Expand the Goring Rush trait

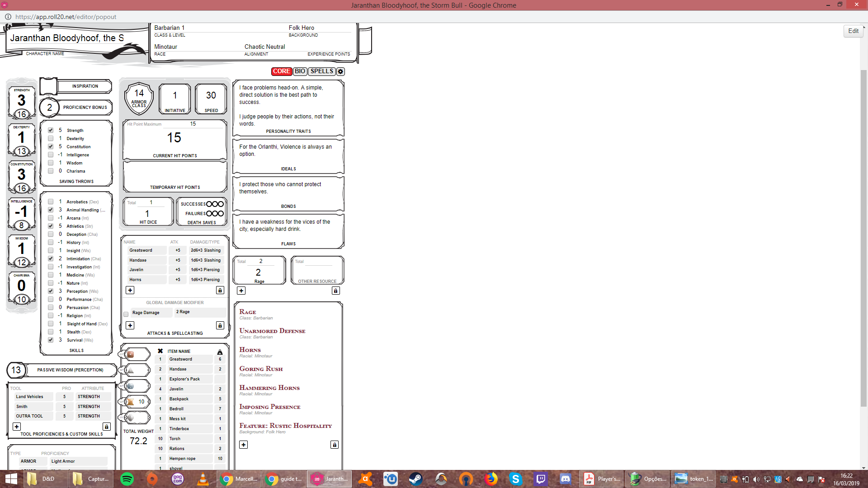click(261, 369)
